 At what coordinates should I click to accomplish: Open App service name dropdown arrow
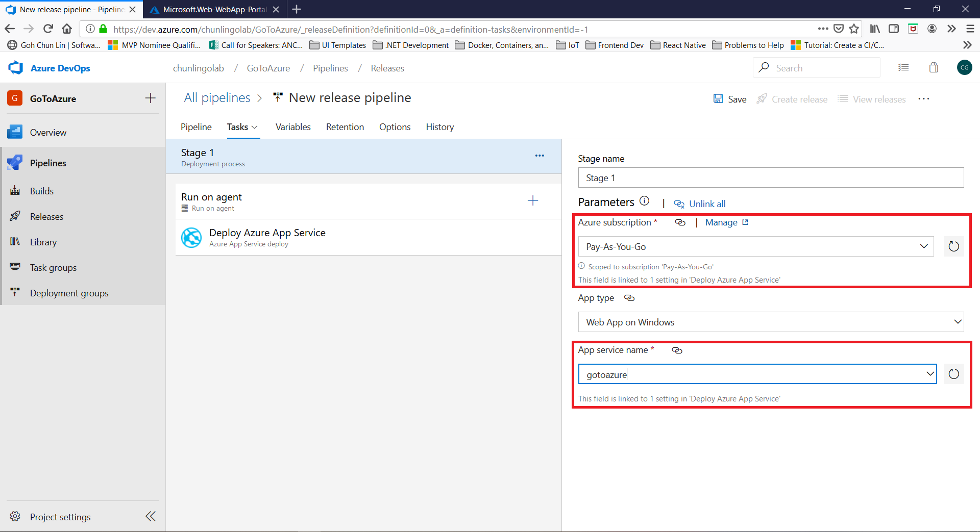point(930,374)
